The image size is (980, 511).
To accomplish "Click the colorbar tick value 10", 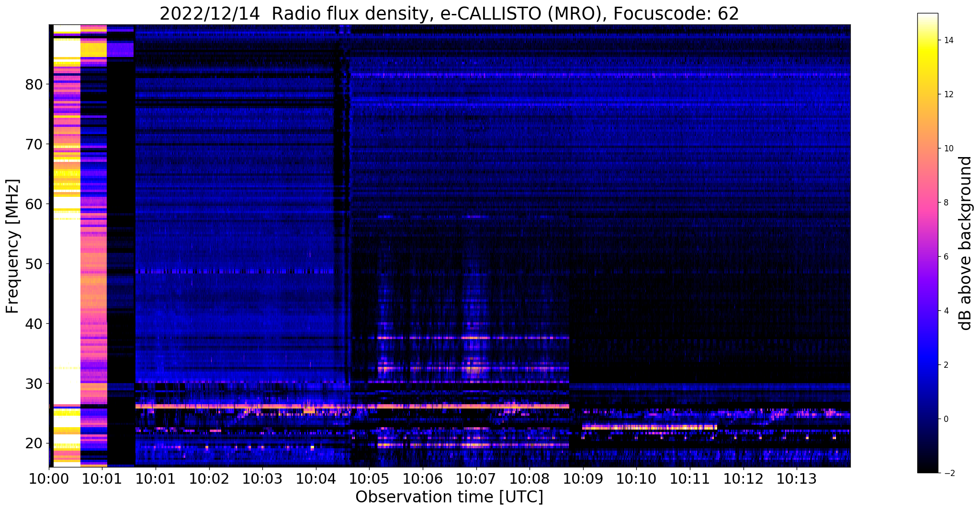I will [948, 148].
